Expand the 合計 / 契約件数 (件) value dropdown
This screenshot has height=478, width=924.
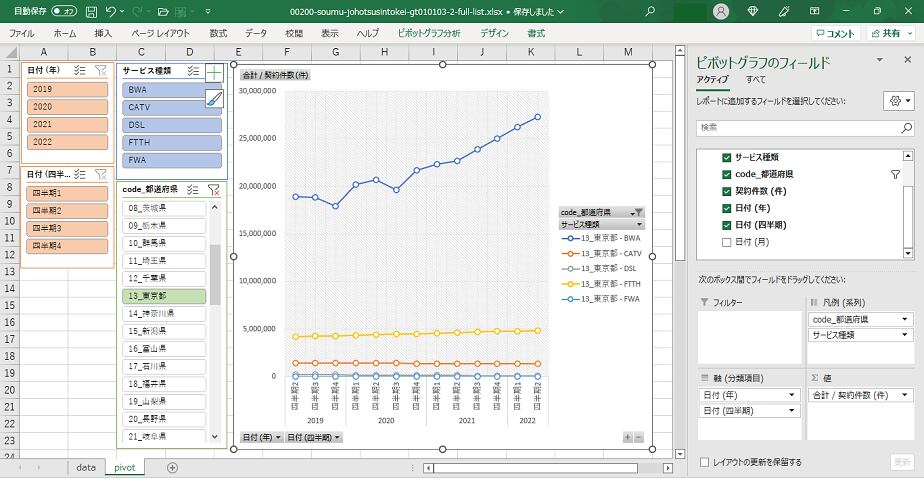pos(905,395)
